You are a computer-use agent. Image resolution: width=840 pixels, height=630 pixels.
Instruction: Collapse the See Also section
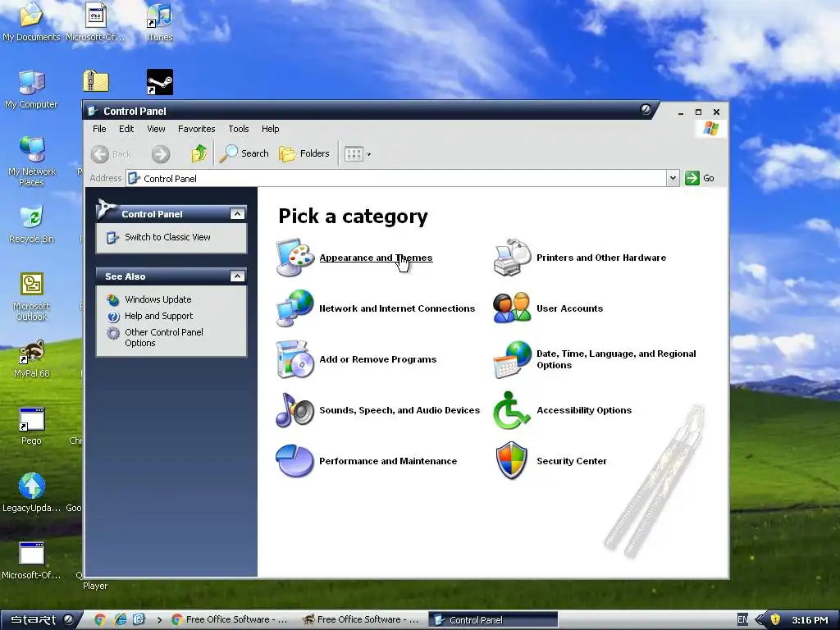click(x=237, y=276)
